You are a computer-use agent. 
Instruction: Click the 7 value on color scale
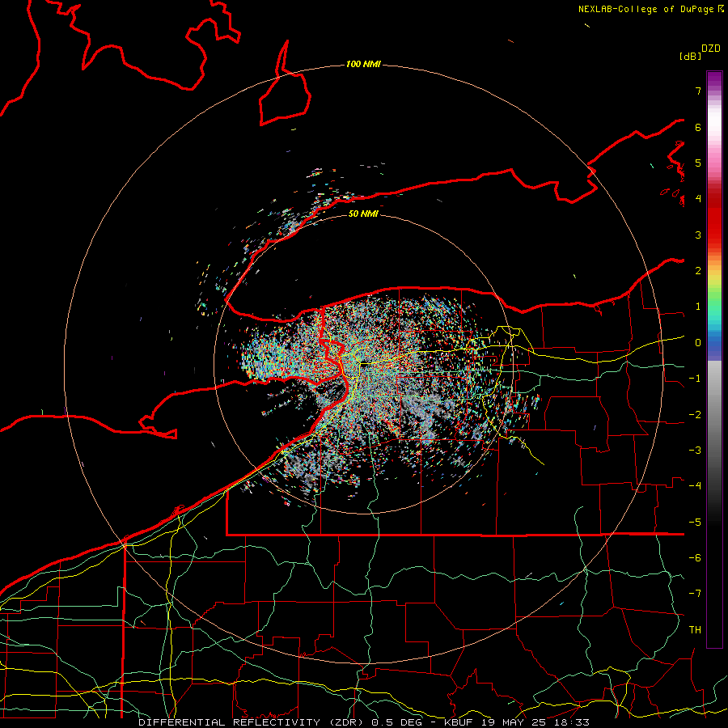698,91
